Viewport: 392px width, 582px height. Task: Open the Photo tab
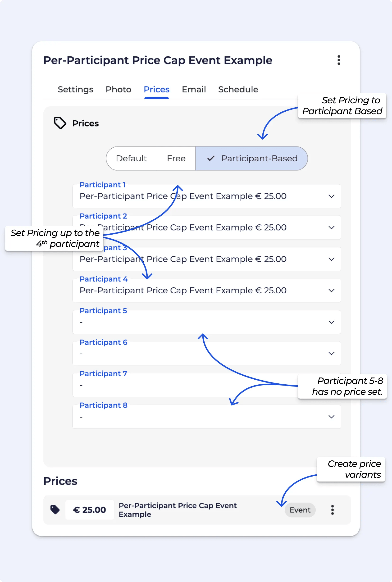(118, 90)
